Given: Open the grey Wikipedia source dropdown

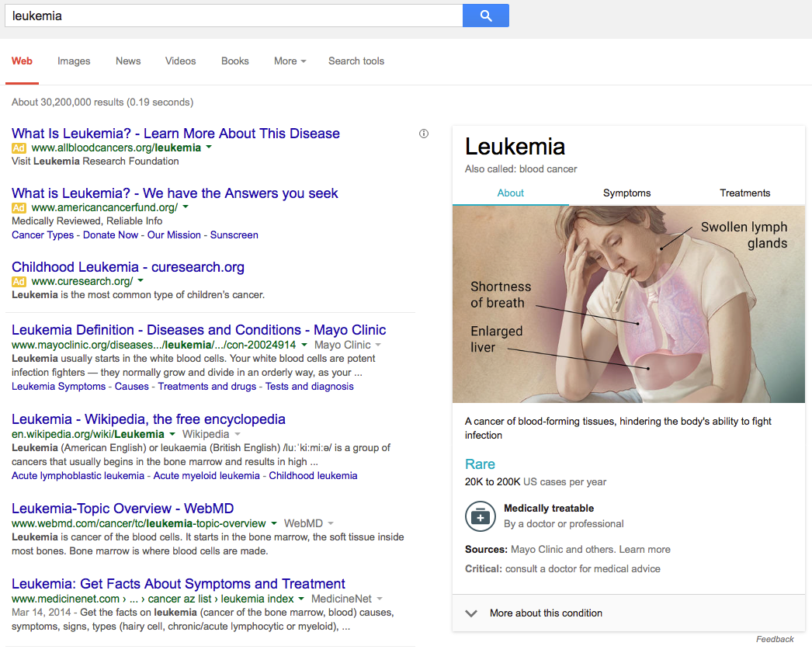Looking at the screenshot, I should (211, 434).
